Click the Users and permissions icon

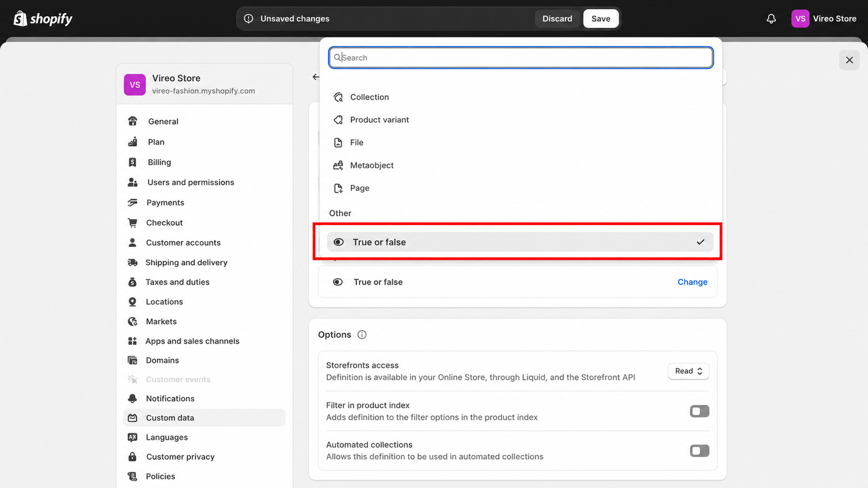tap(132, 182)
